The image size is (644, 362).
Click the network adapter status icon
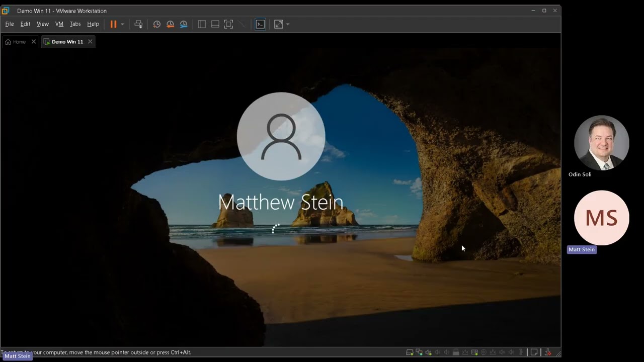pos(419,352)
